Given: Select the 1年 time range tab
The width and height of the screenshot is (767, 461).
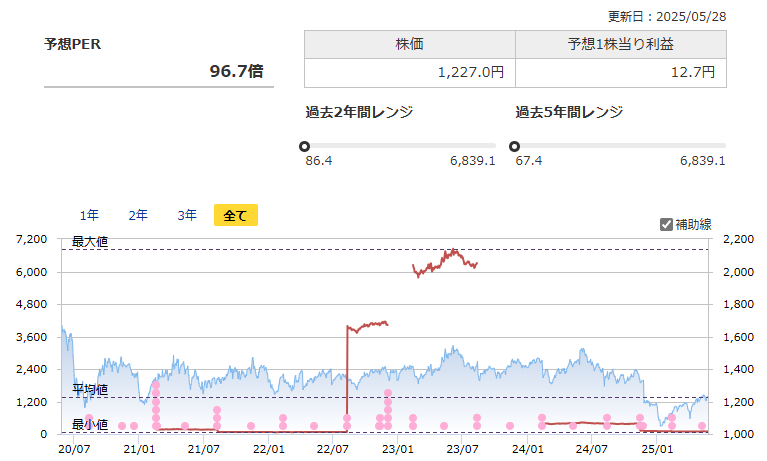Looking at the screenshot, I should 89,215.
